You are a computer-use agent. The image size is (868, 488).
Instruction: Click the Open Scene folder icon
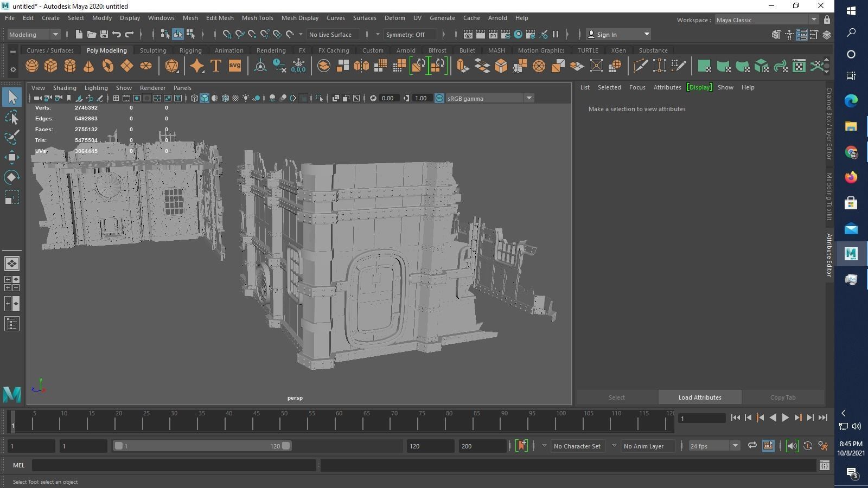click(x=92, y=34)
